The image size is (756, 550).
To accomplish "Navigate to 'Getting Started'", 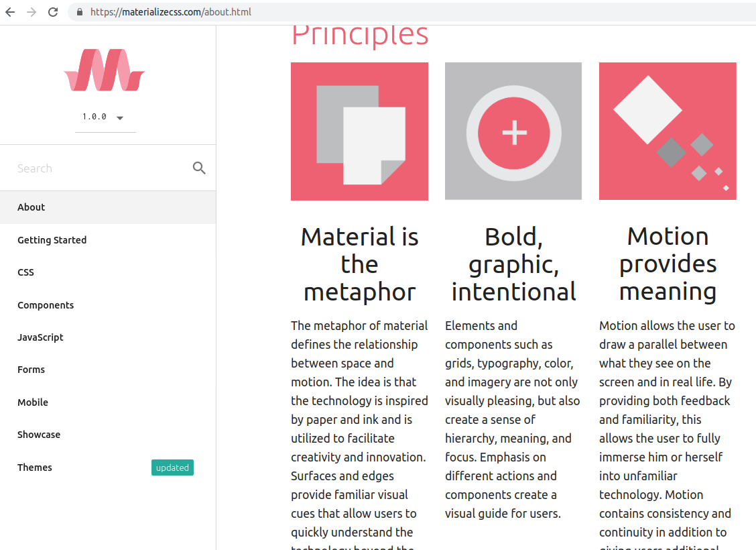I will 52,239.
